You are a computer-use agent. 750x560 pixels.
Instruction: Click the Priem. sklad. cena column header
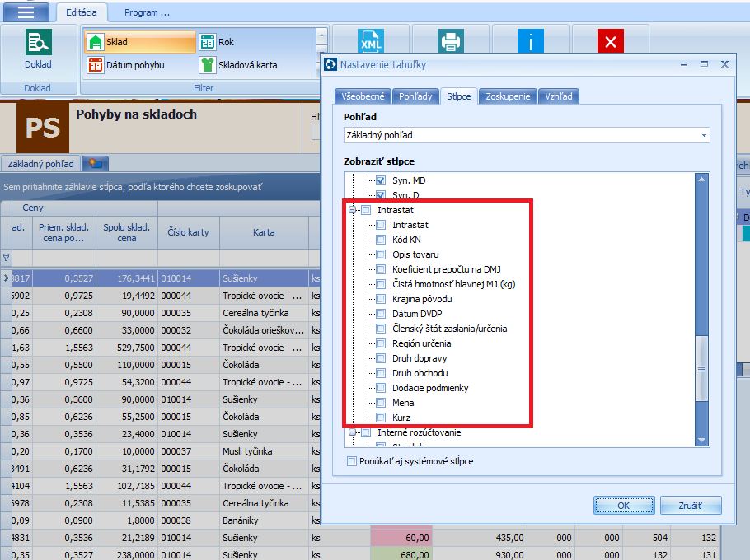(63, 232)
